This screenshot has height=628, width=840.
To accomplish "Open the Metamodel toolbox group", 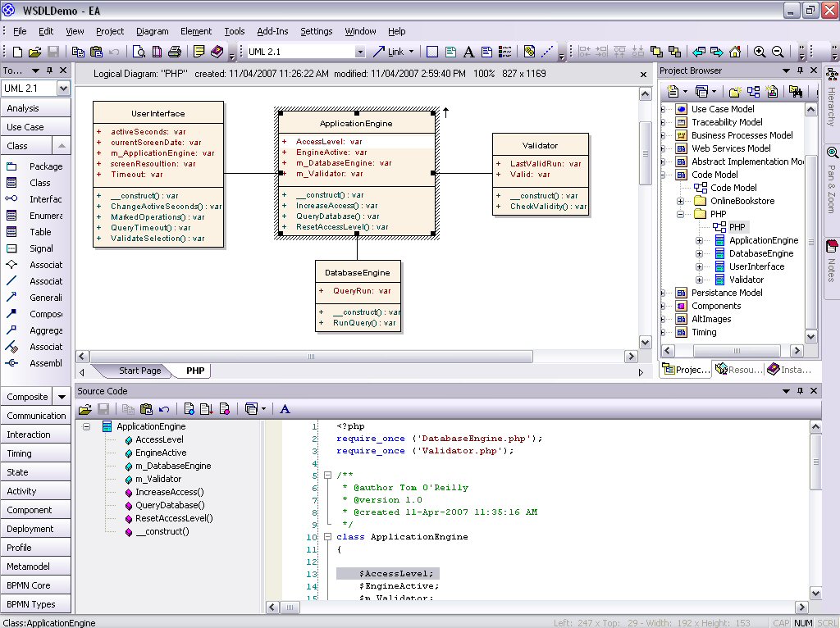I will 35,567.
